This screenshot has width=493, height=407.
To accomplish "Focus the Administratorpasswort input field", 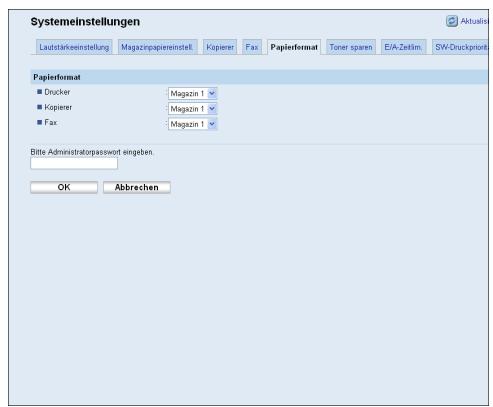I will [74, 163].
